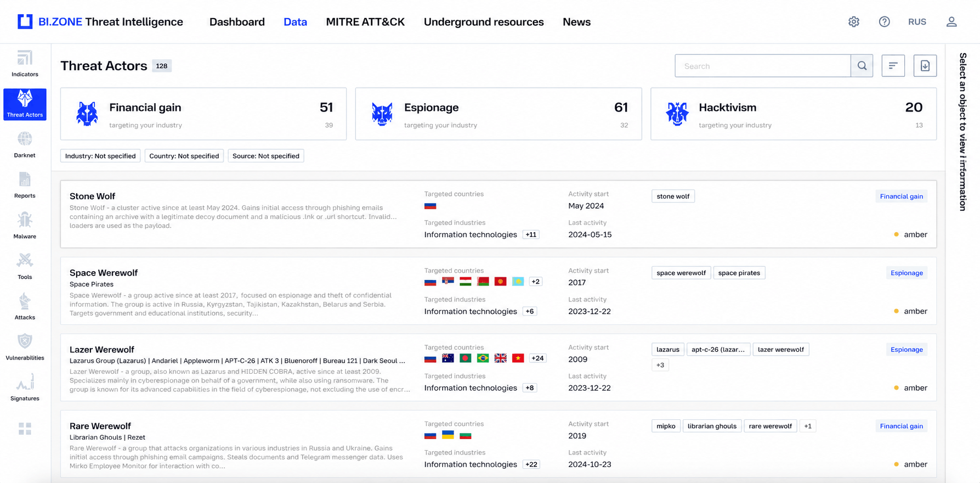Open the user profile icon

click(x=951, y=21)
